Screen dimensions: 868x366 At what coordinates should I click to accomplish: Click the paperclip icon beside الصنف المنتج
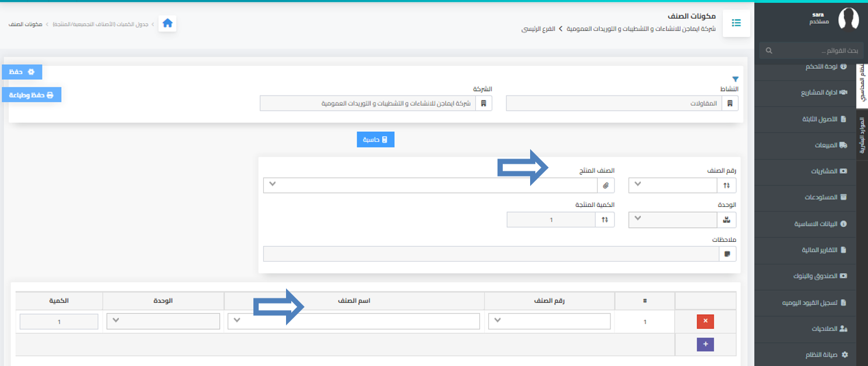pyautogui.click(x=606, y=185)
